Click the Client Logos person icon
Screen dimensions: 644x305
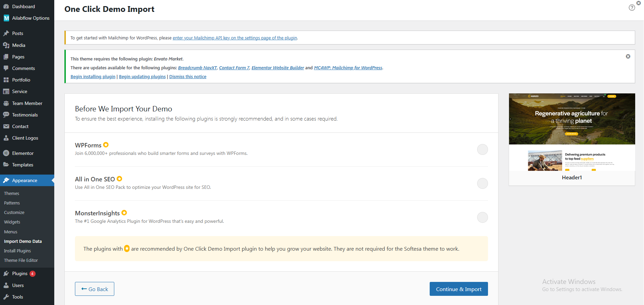pos(6,138)
